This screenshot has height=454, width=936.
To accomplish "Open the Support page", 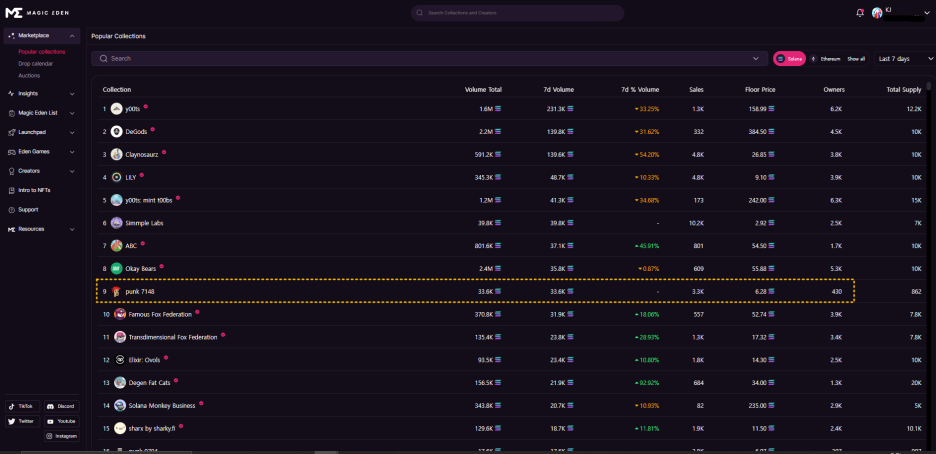I will coord(28,210).
